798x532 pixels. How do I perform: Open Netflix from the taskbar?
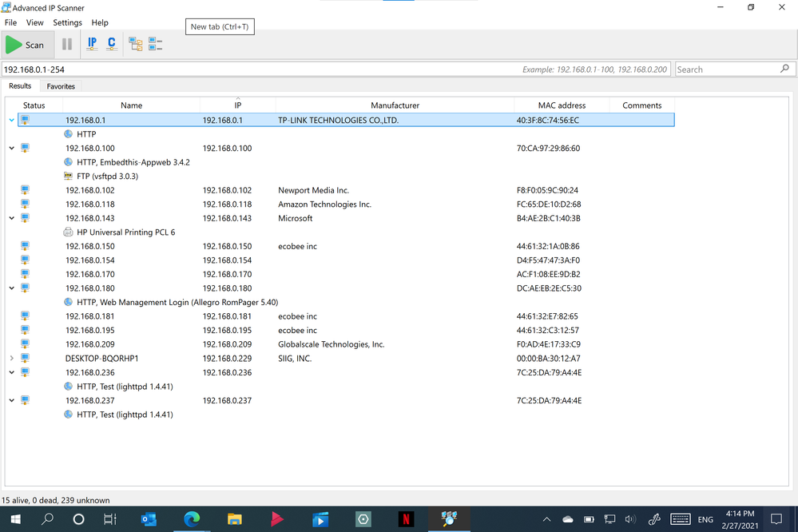click(x=407, y=519)
